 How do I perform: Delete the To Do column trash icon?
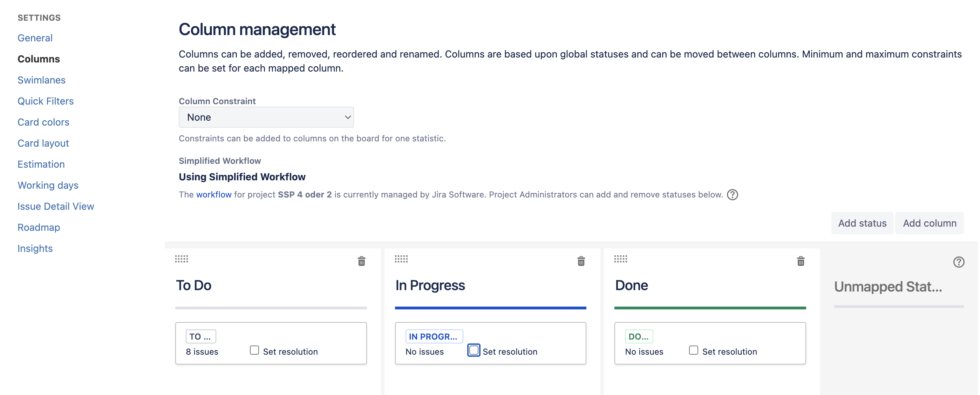click(361, 261)
